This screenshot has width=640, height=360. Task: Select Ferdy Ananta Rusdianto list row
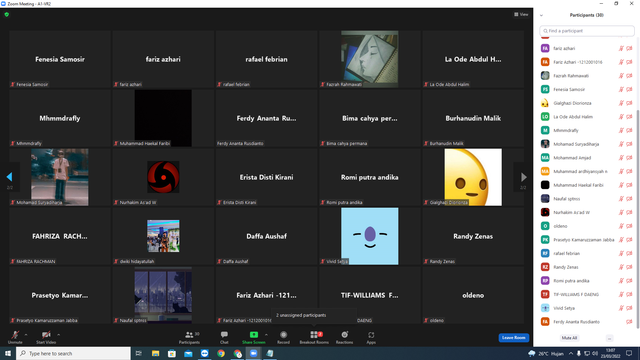pos(587,322)
